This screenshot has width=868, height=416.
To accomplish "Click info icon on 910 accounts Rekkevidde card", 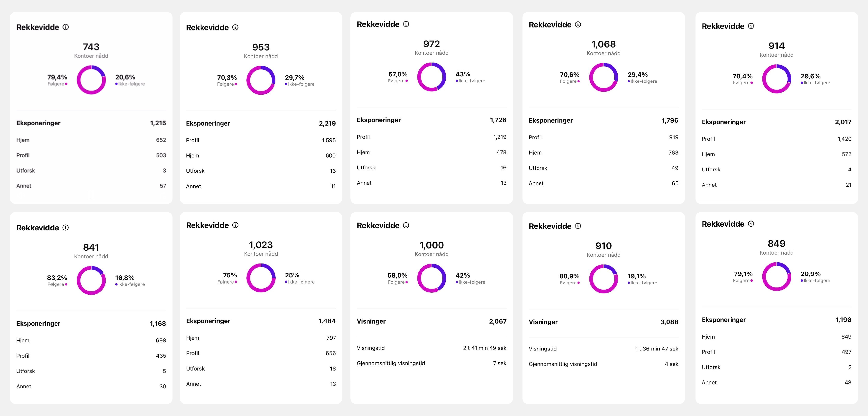I will coord(578,226).
